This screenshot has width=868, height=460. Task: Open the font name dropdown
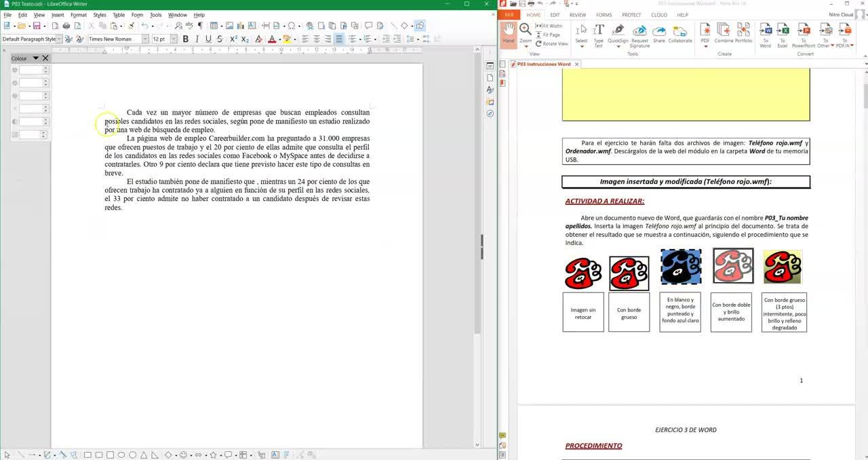(145, 39)
